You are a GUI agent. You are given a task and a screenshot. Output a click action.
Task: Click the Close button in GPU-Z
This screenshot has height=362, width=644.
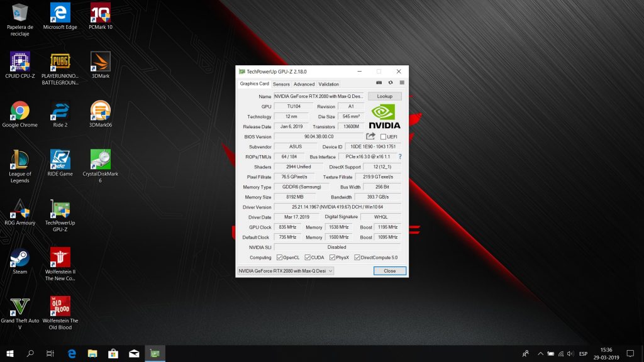389,271
